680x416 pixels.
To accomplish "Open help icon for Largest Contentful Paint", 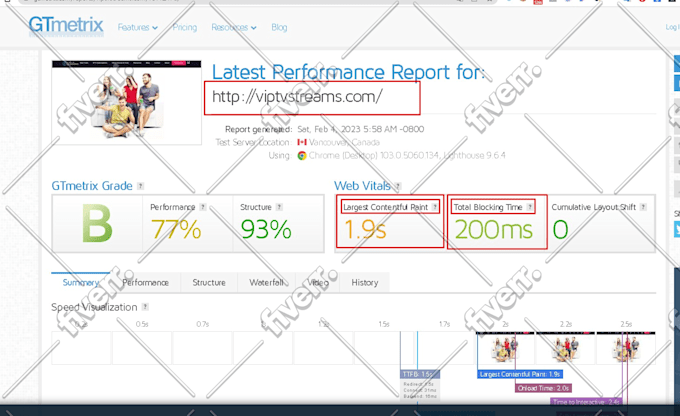I will (435, 207).
